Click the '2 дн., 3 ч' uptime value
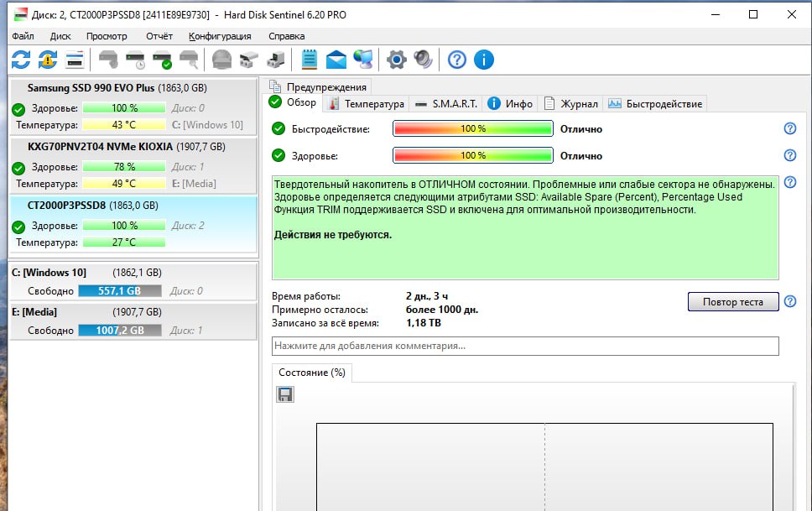 427,296
